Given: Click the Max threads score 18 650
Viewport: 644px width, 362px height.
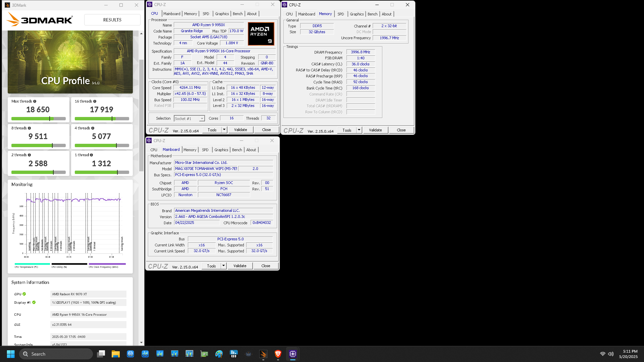Looking at the screenshot, I should 38,110.
